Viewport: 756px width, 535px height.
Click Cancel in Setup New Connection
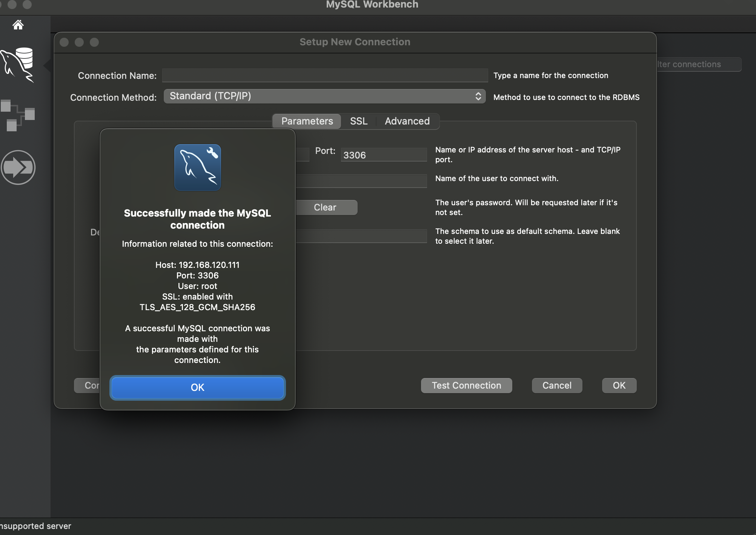(557, 386)
